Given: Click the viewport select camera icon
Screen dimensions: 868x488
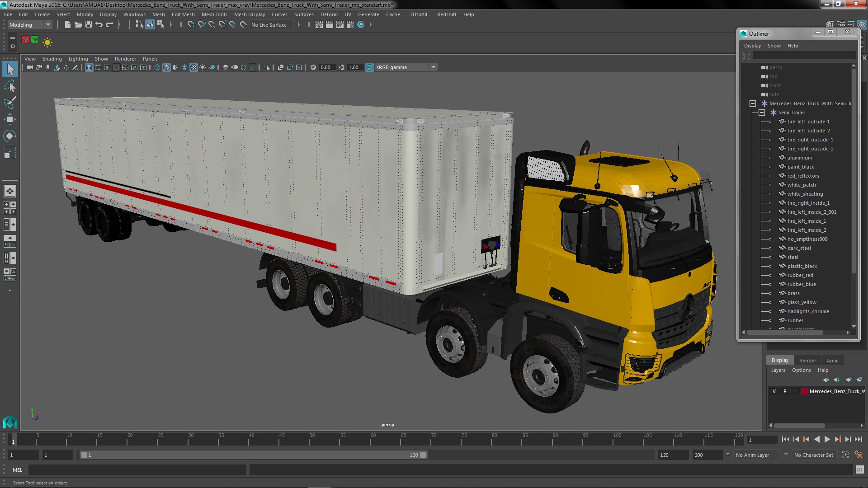Looking at the screenshot, I should coord(29,67).
